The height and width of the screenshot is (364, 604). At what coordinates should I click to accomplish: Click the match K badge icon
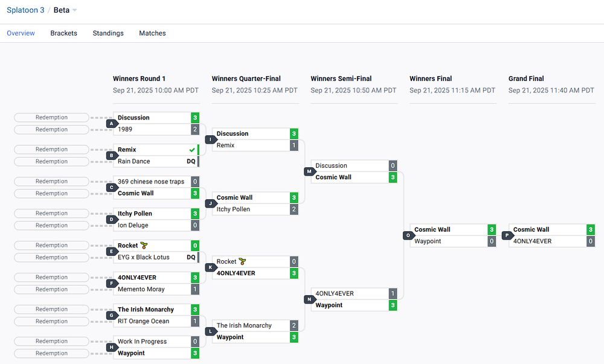(210, 267)
